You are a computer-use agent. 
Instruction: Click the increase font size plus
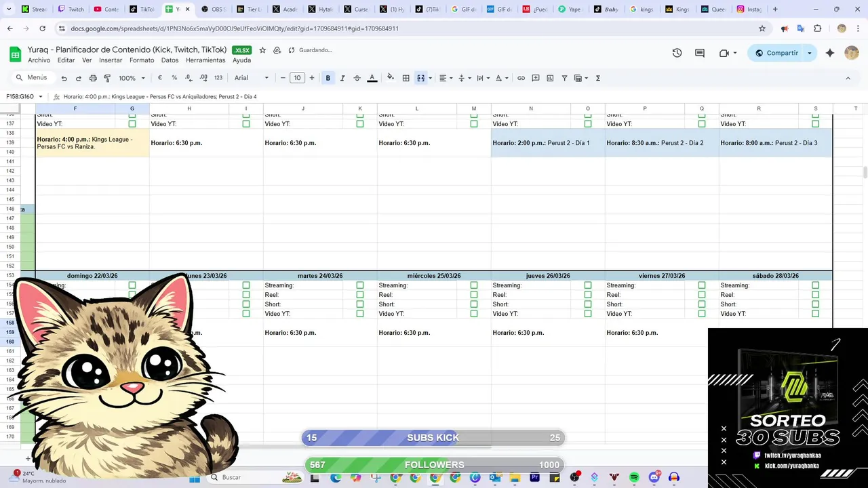tap(312, 78)
